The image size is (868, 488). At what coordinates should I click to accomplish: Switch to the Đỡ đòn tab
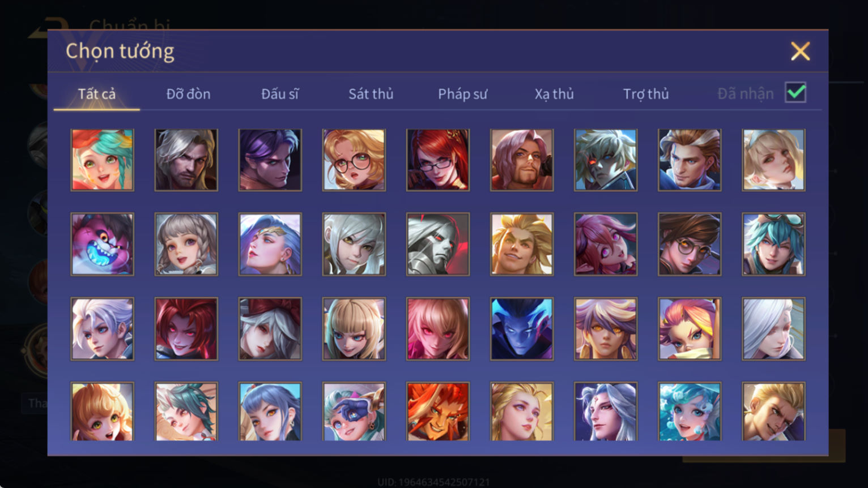click(188, 94)
